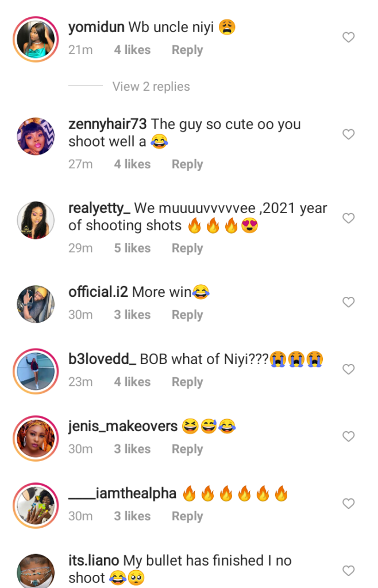Open ____iamthealpha's profile avatar

pos(35,505)
